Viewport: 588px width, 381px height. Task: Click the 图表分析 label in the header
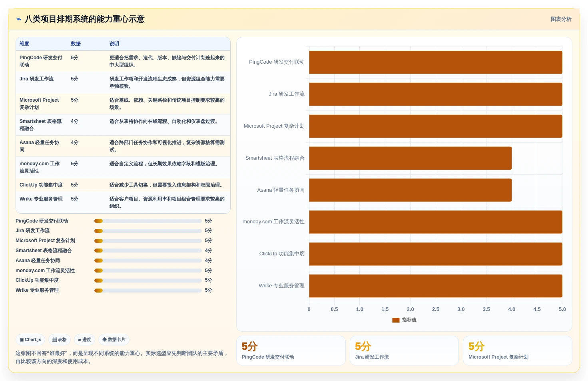[561, 19]
